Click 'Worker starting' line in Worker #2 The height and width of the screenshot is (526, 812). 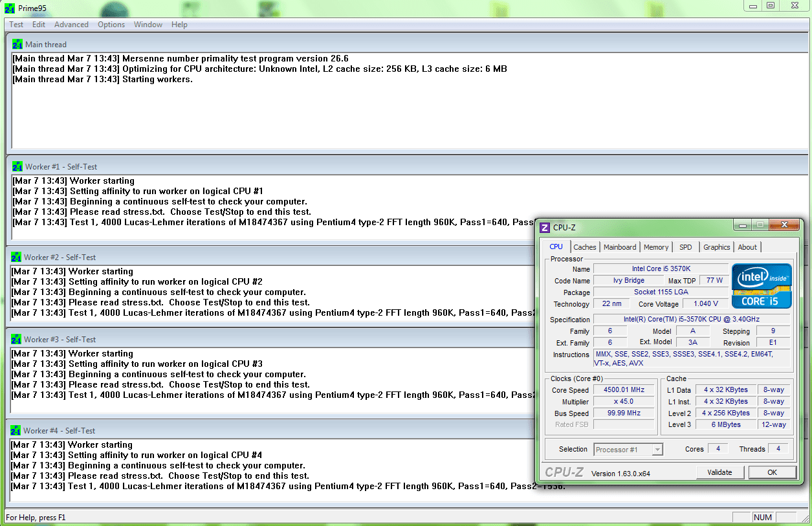pos(72,272)
